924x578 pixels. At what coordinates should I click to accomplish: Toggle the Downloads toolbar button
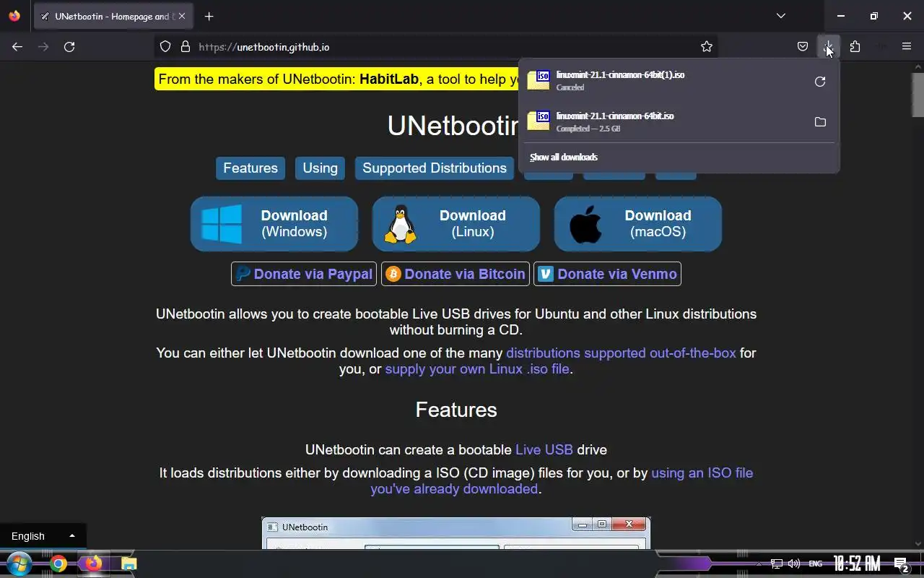click(x=829, y=47)
